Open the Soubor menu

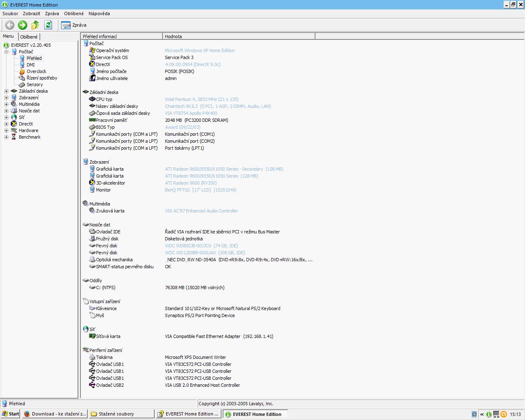coord(10,14)
